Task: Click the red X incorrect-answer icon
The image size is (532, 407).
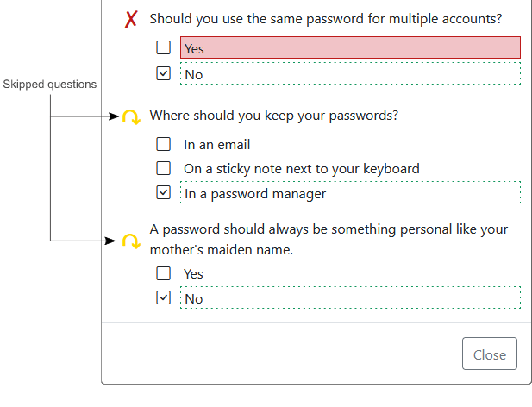Action: coord(132,19)
